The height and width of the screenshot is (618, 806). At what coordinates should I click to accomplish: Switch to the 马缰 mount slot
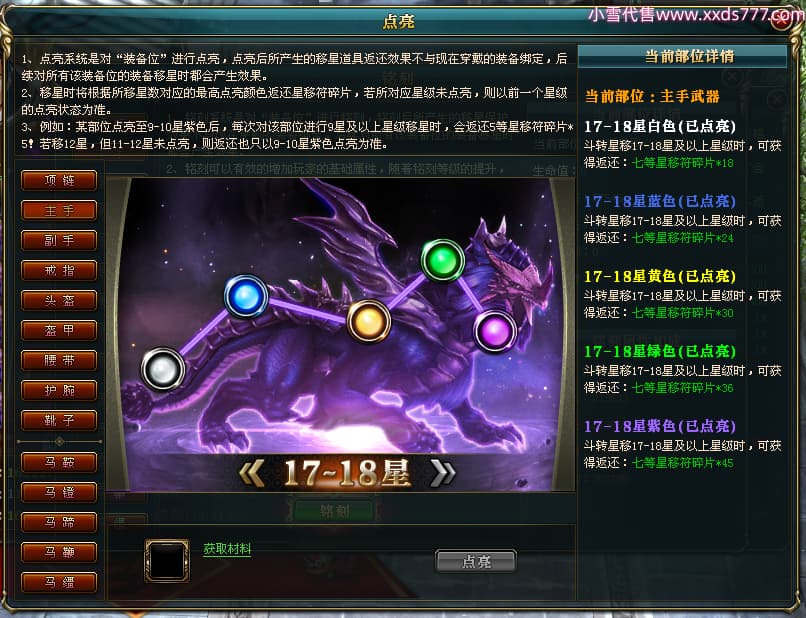pos(59,583)
